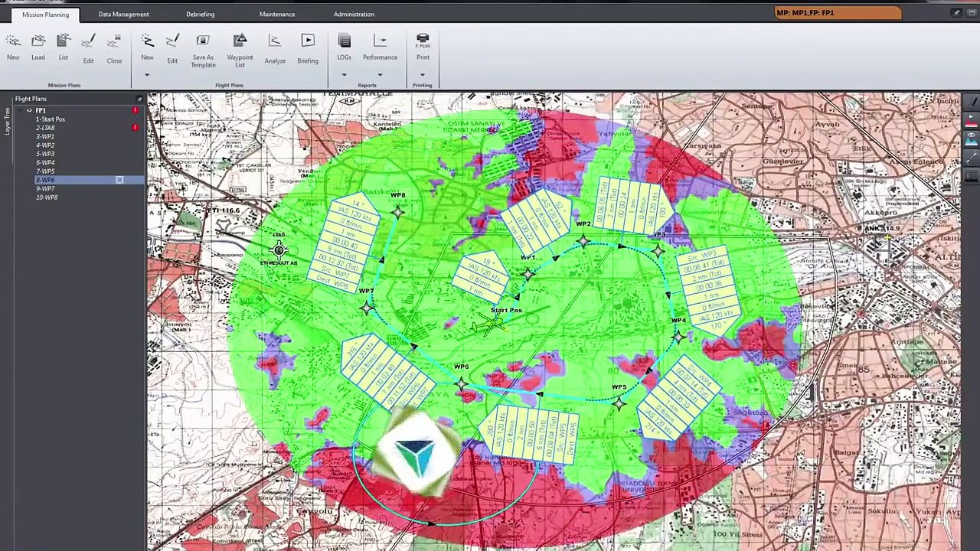Open dropdown arrow under LOGs
The width and height of the screenshot is (980, 551).
click(x=344, y=75)
